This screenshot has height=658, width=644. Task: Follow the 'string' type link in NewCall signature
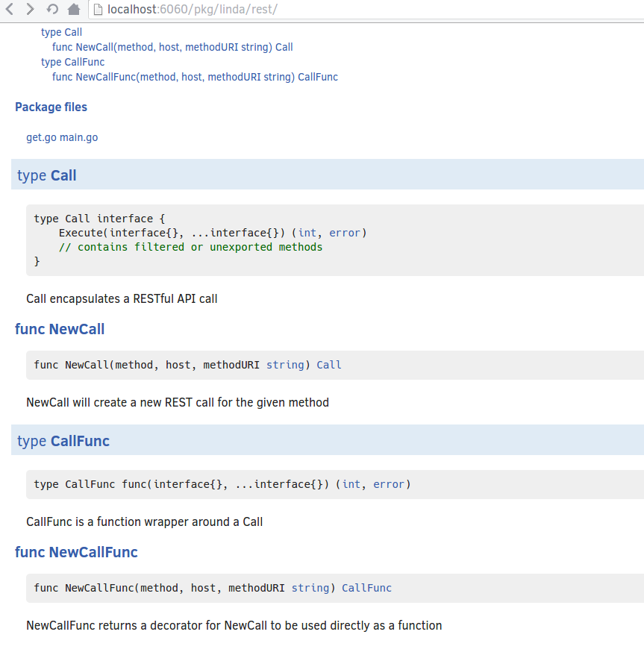286,365
